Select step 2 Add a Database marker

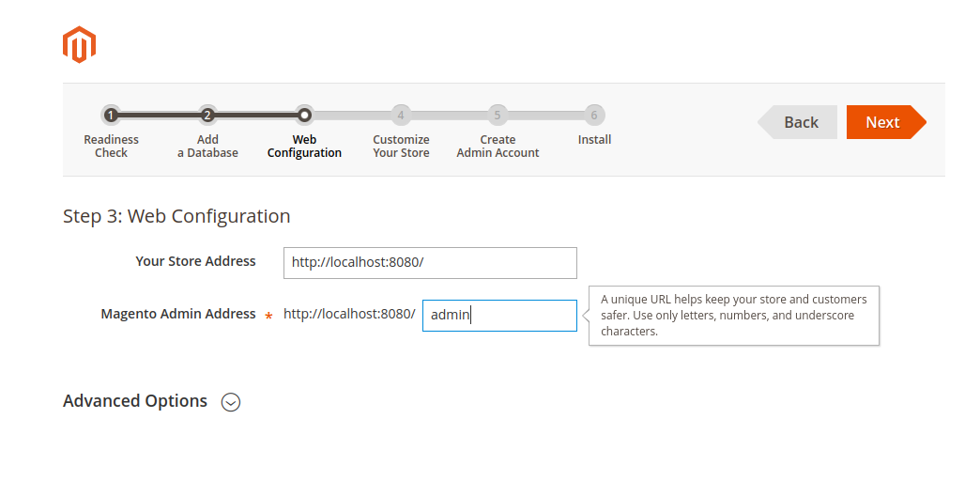[x=207, y=116]
